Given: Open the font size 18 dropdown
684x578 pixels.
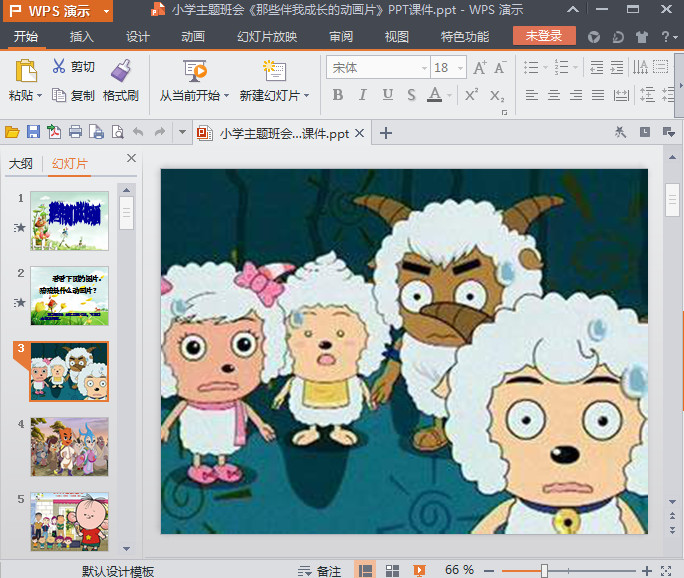Looking at the screenshot, I should pyautogui.click(x=460, y=68).
